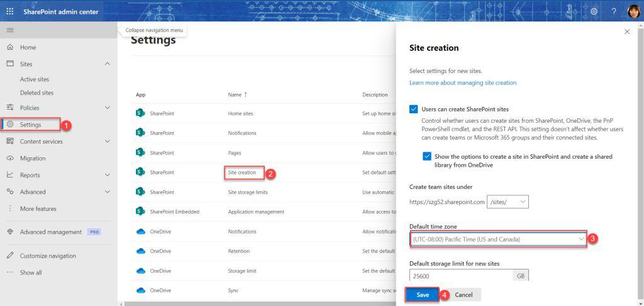This screenshot has height=306, width=644.
Task: Click Save in Site creation panel
Action: coord(423,295)
